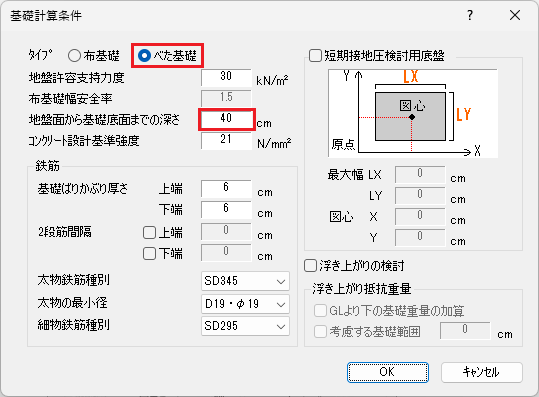Click the 浮き上がり抵抗重量 group label
Image resolution: width=539 pixels, height=397 pixels.
click(x=362, y=289)
